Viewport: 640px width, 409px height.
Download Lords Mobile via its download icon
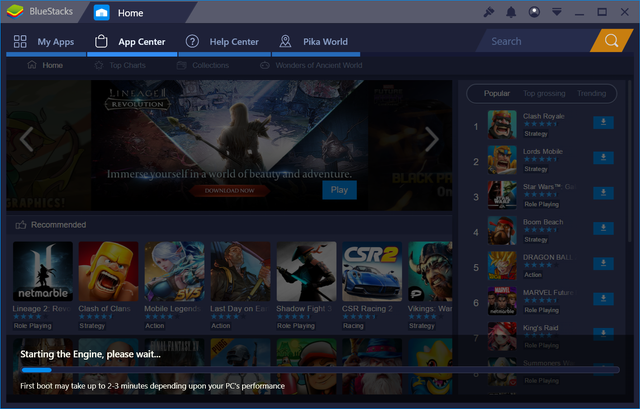point(603,158)
